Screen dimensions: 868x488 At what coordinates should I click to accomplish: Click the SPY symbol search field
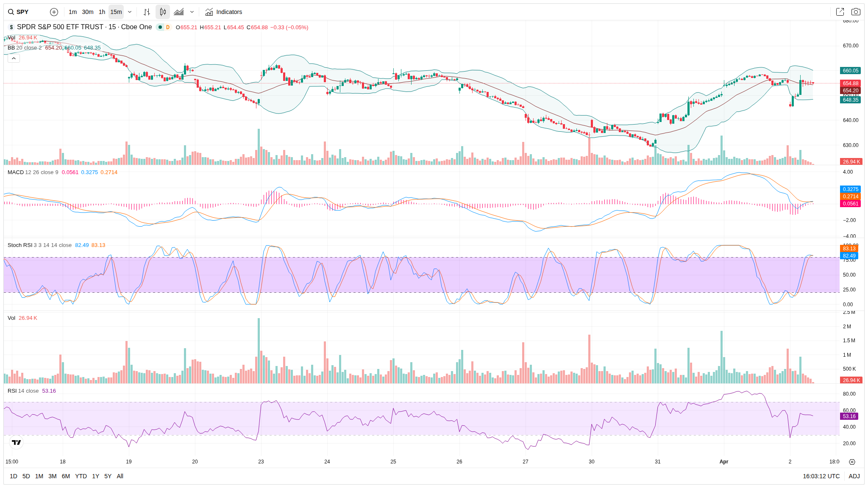tap(22, 12)
